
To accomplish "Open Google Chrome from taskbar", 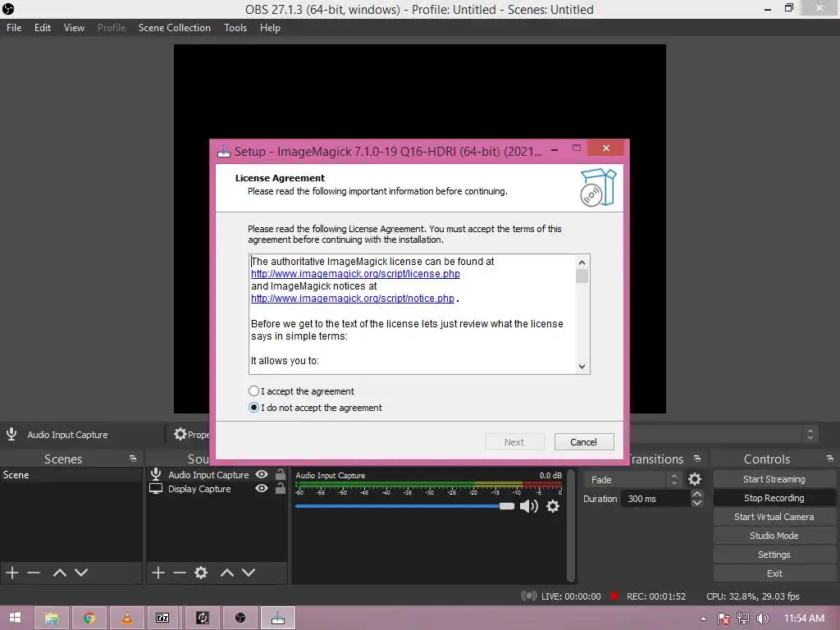I will (x=89, y=618).
